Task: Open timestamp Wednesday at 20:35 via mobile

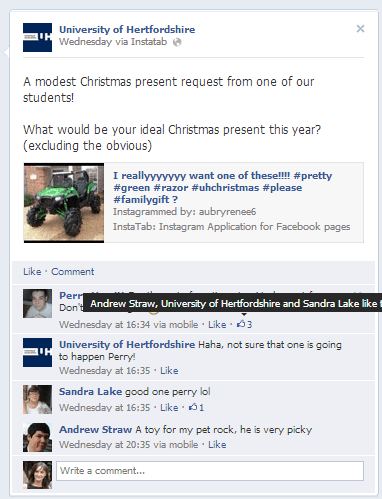Action: [128, 444]
